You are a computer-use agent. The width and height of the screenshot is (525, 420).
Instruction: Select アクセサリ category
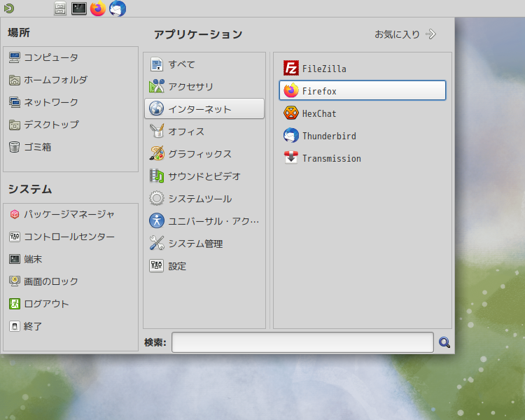[204, 87]
